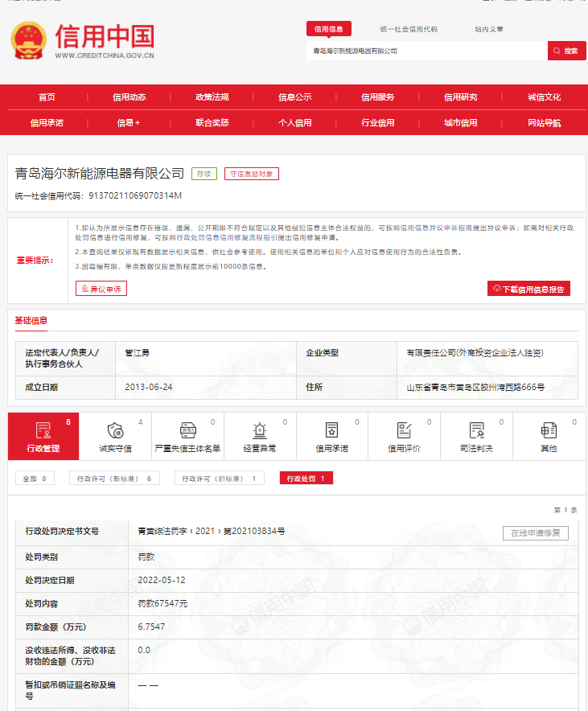Click the penalty date 2022-05-12
Screen dimensions: 588x711
coord(162,580)
